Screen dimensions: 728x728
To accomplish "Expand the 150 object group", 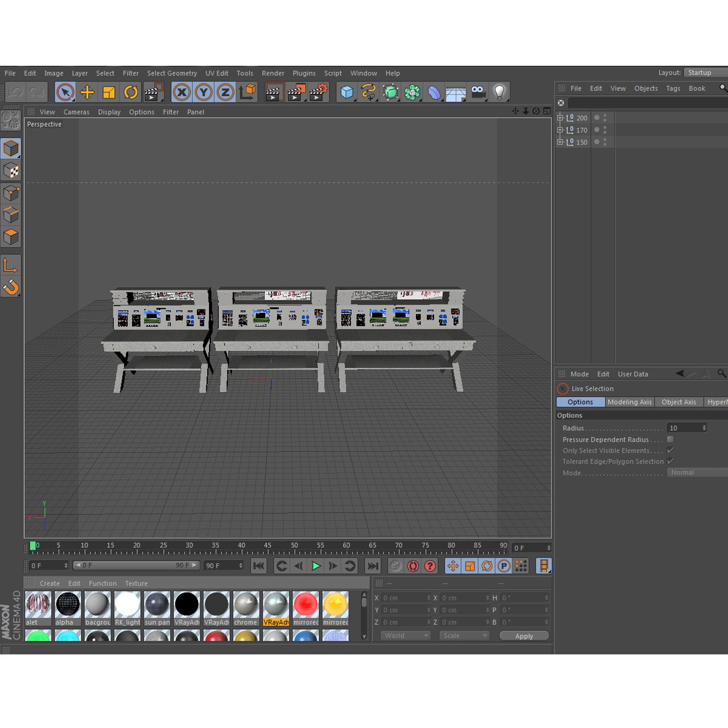I will 560,142.
